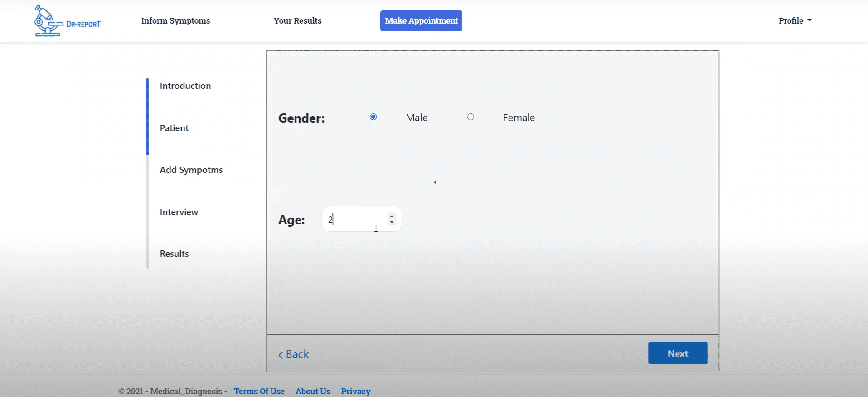The image size is (868, 397).
Task: Select the Patient step in sidebar
Action: click(174, 128)
